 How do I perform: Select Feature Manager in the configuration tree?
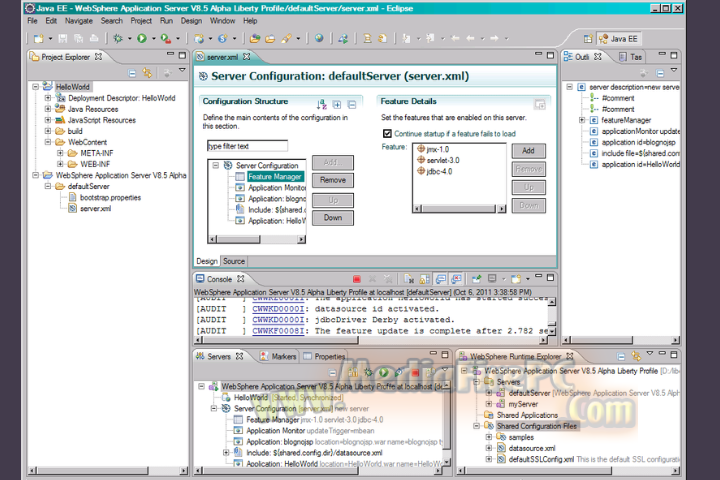[x=274, y=176]
